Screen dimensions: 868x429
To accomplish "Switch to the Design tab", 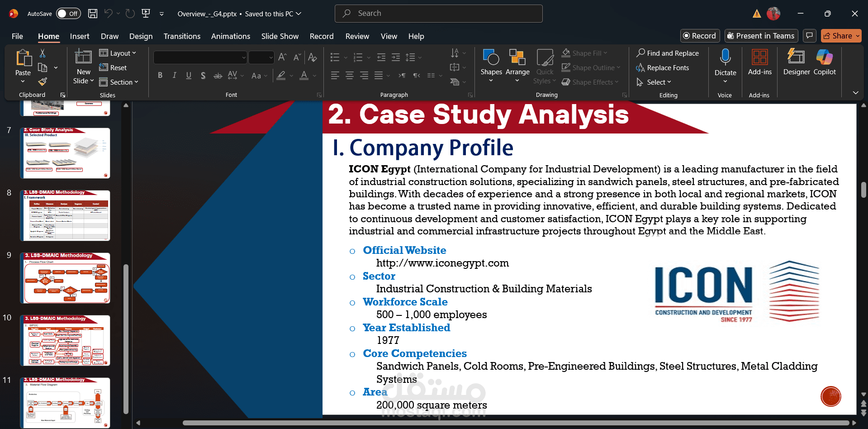I will coord(141,36).
